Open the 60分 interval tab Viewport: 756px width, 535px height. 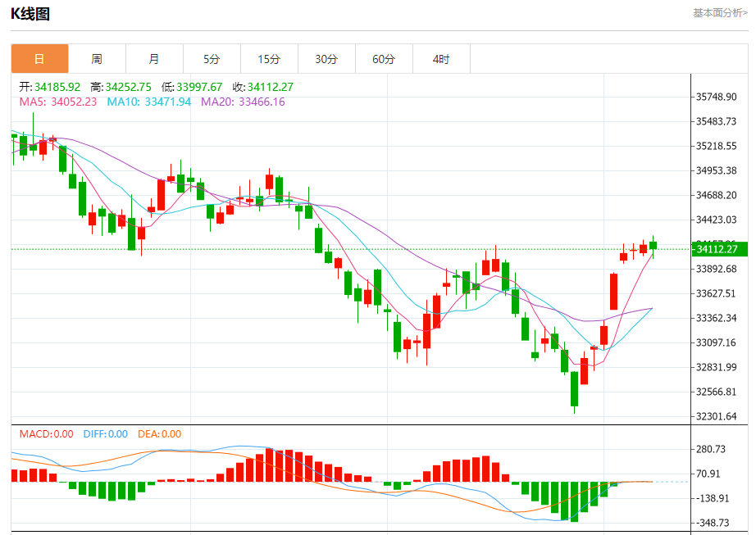tap(384, 59)
